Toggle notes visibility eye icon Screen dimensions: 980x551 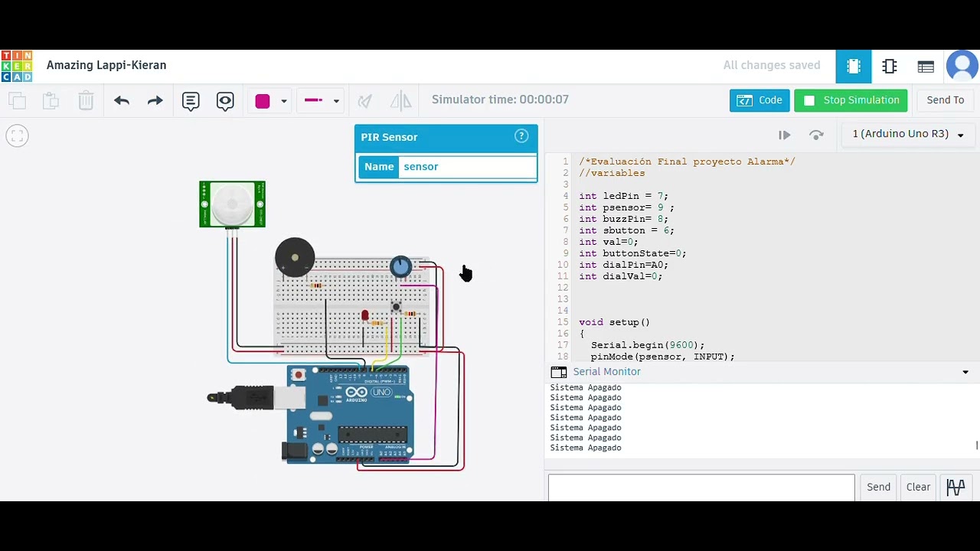225,100
